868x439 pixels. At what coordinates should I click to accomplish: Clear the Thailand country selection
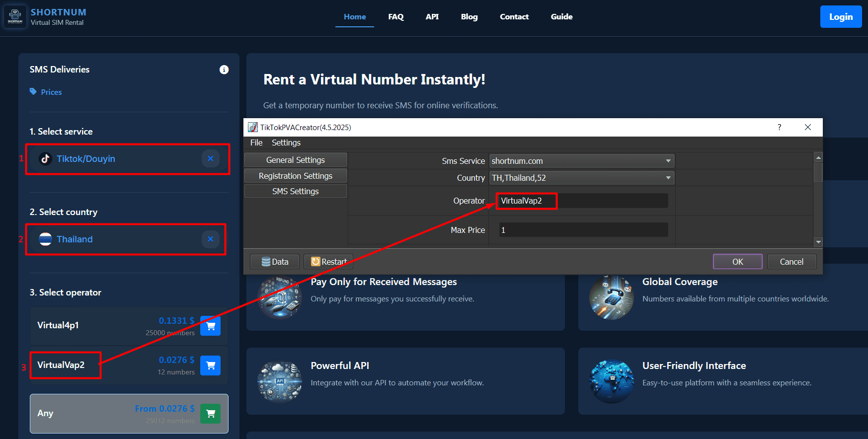pos(211,239)
